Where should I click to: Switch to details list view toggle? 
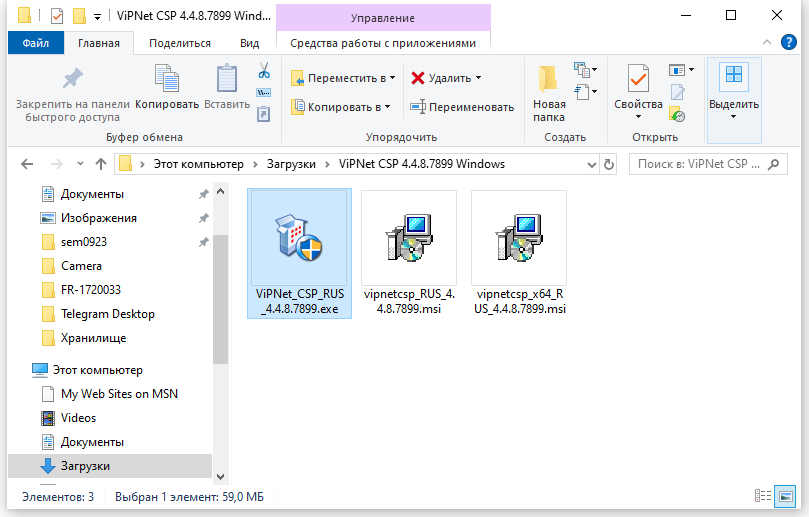(x=763, y=496)
